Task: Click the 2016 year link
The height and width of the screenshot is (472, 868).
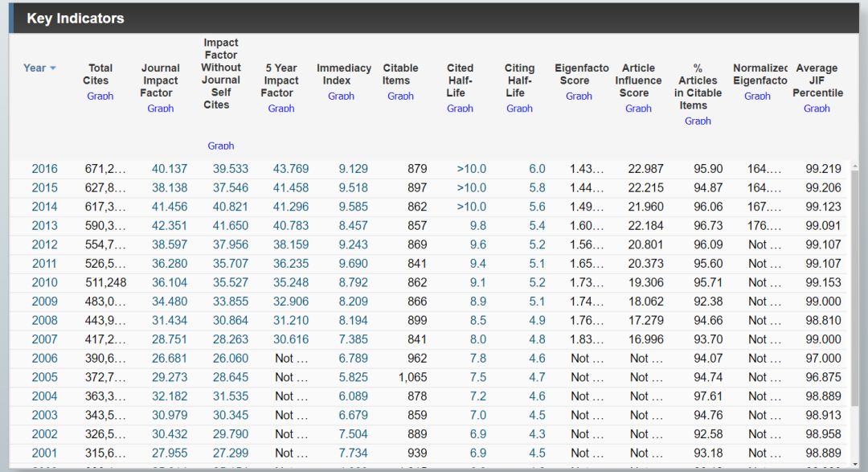Action: tap(45, 169)
